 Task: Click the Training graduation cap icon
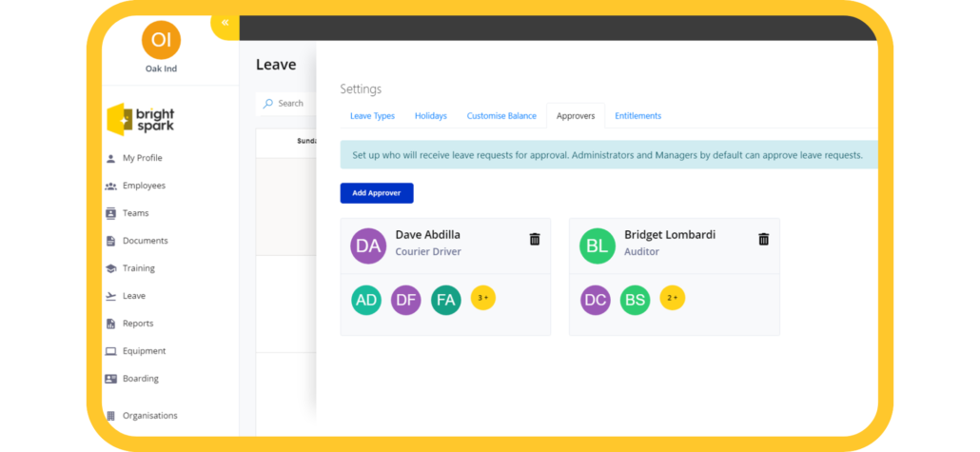point(110,268)
